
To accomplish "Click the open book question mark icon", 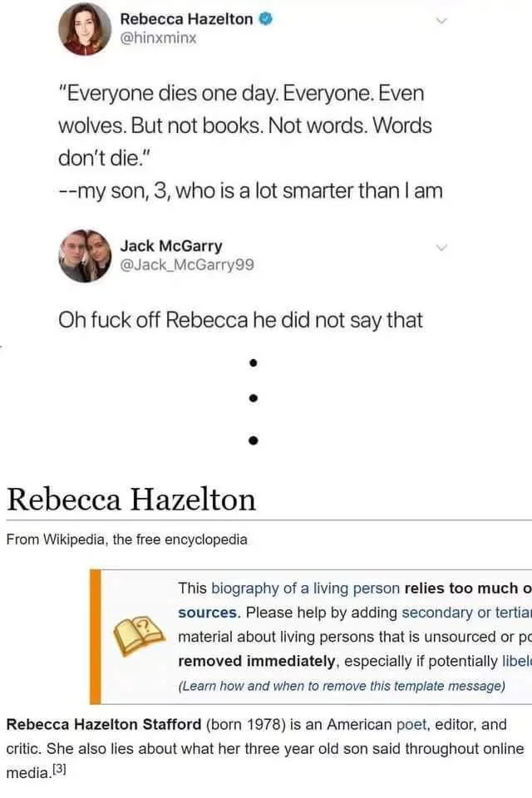I will 139,635.
